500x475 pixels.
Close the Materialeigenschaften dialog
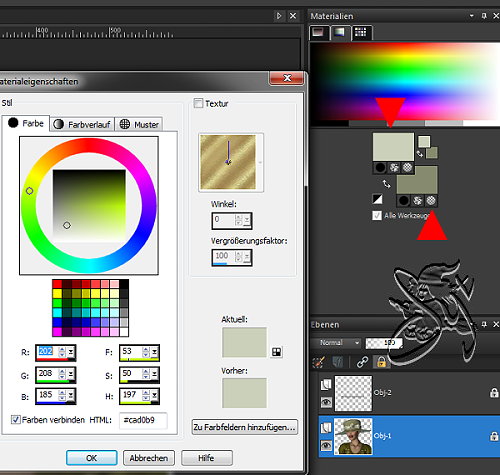point(287,78)
